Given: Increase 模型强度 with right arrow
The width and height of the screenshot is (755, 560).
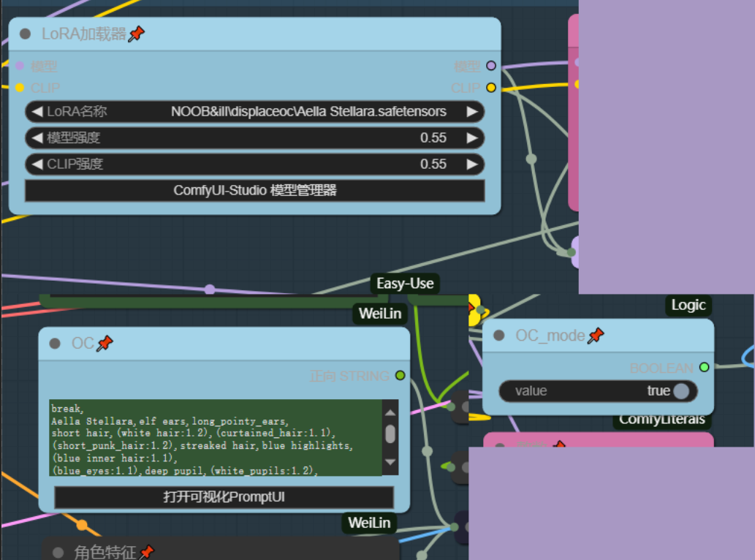Looking at the screenshot, I should point(472,138).
